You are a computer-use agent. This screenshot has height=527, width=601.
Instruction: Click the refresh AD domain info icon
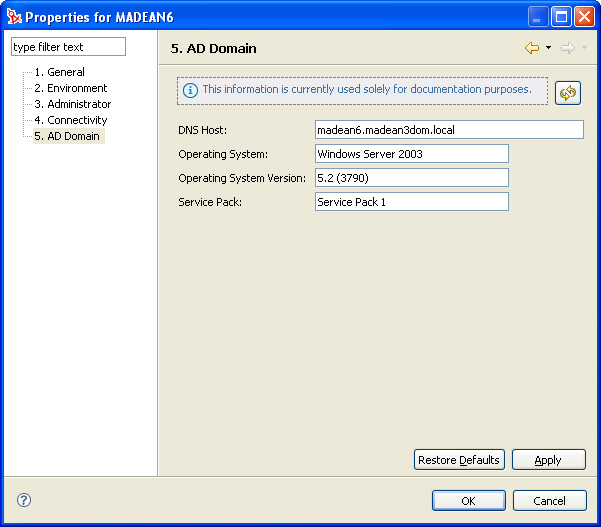click(568, 93)
